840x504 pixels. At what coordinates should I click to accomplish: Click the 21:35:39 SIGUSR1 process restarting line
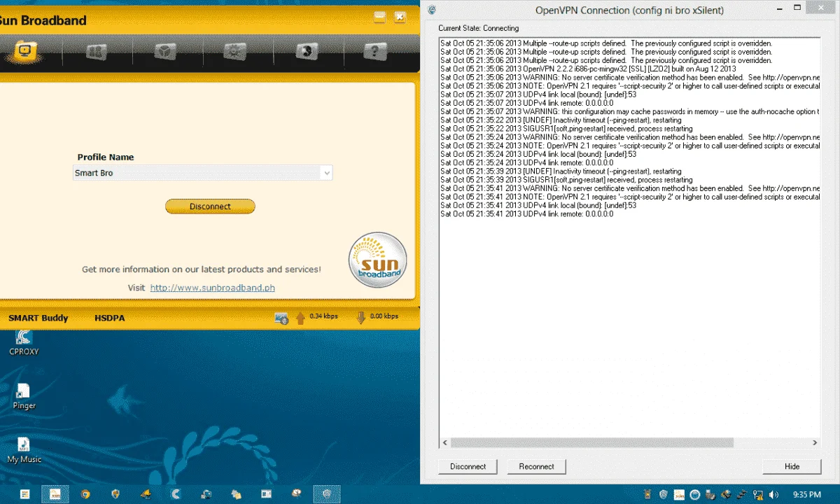point(566,180)
